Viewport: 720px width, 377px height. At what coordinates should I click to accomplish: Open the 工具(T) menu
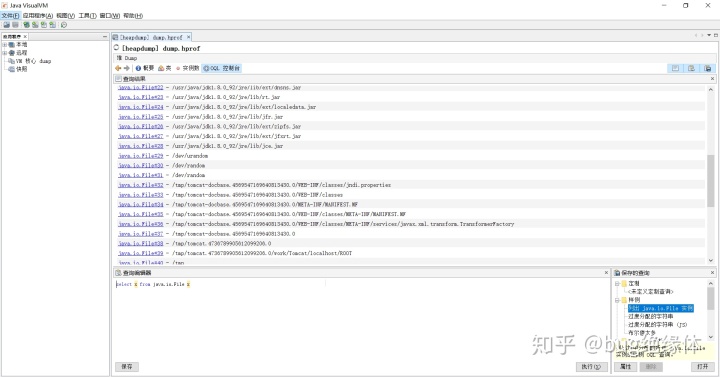pyautogui.click(x=87, y=16)
